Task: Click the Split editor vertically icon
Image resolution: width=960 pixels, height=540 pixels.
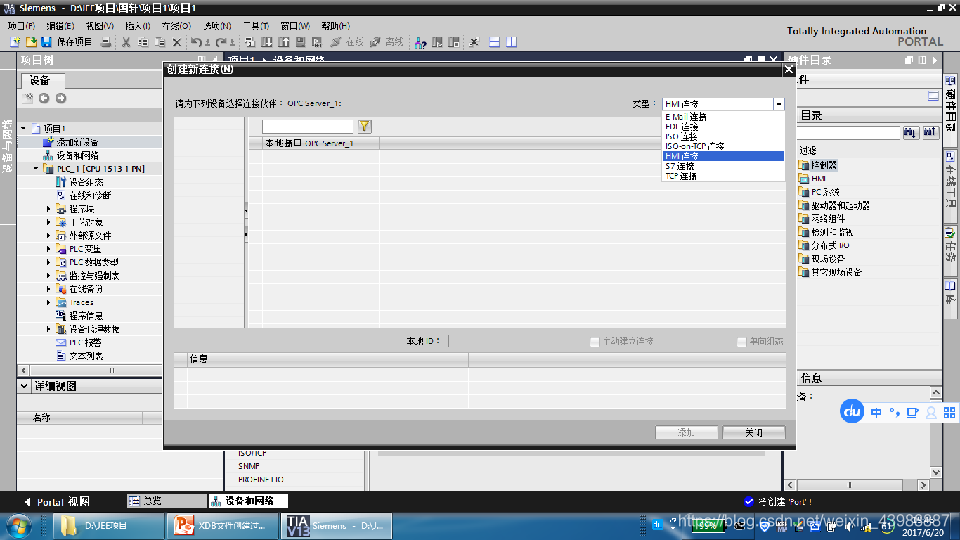Action: [x=512, y=42]
